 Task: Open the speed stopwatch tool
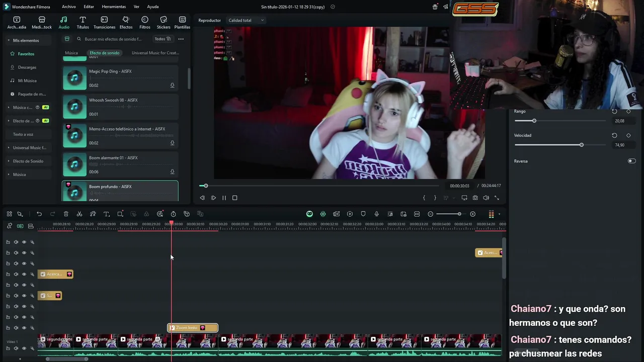(x=174, y=214)
